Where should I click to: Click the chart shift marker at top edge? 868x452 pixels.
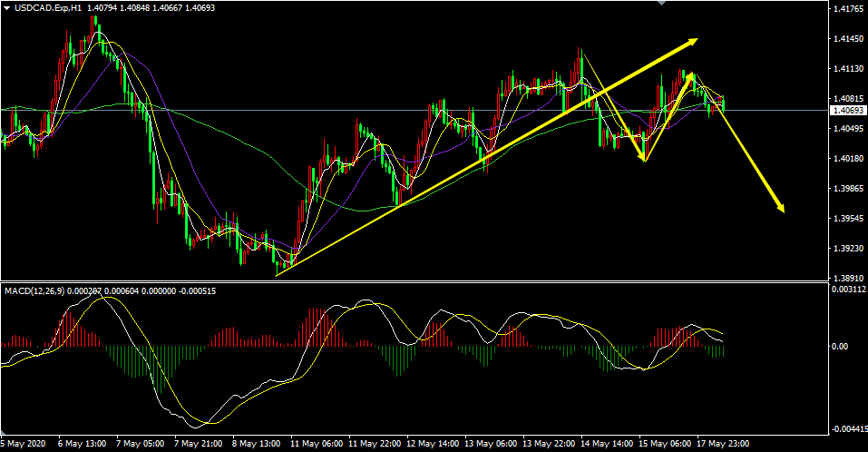pyautogui.click(x=660, y=3)
